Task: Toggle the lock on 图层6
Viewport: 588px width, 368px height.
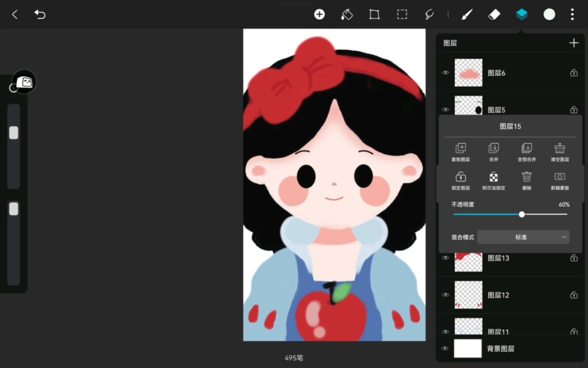Action: [x=574, y=73]
